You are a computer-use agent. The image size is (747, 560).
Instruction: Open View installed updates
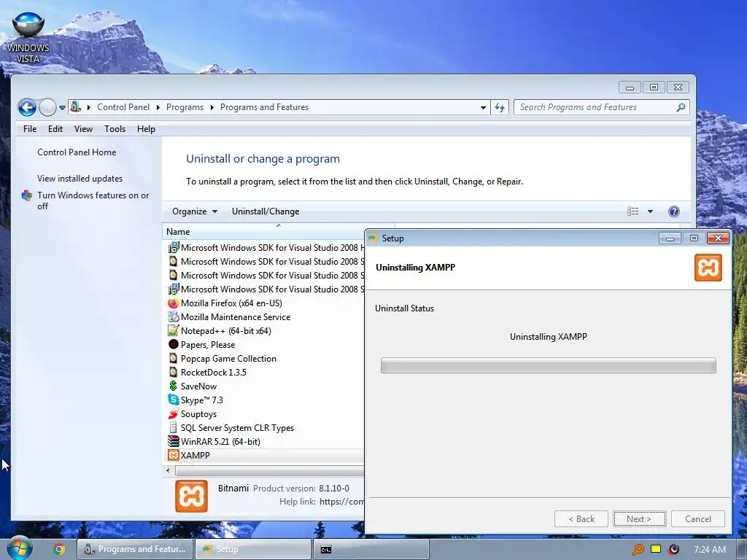[80, 179]
